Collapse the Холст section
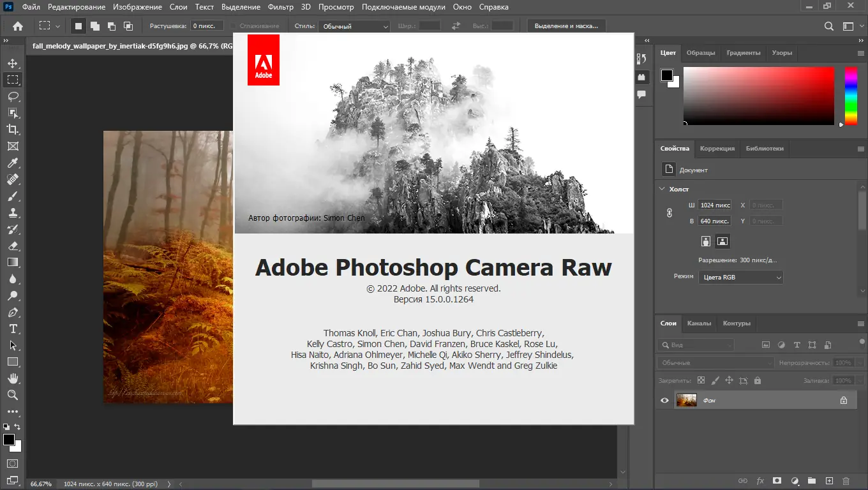868x490 pixels. point(662,189)
